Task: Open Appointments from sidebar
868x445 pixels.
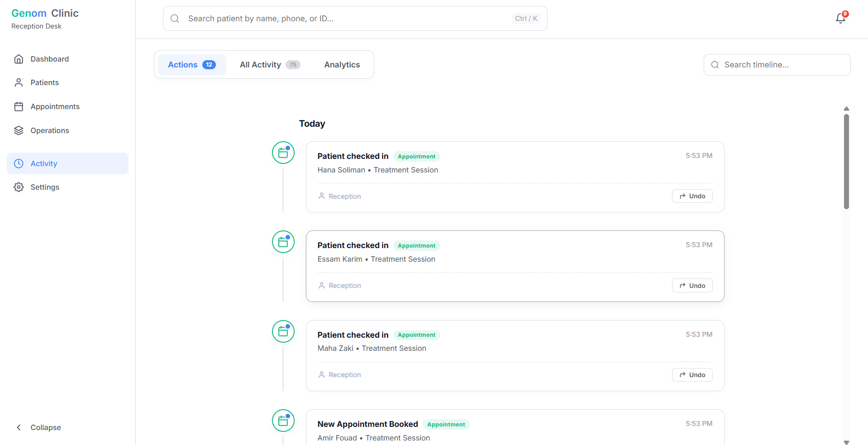Action: point(67,106)
